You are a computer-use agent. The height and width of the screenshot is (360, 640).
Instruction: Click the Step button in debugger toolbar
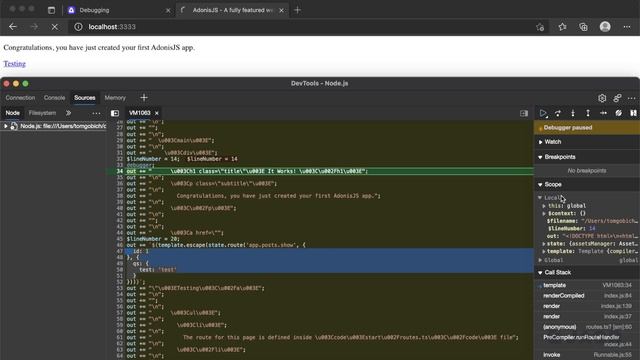tap(603, 113)
